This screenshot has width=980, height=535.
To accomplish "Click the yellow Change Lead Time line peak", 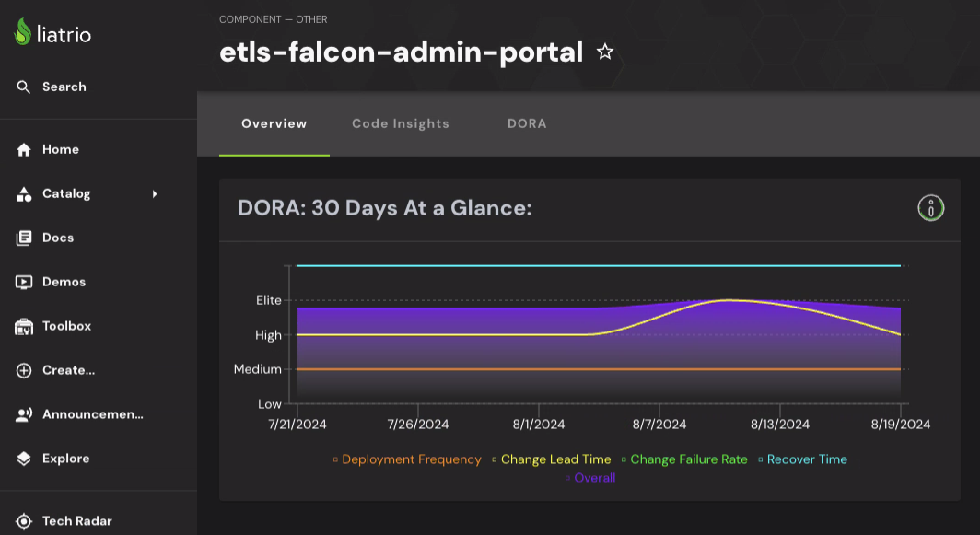I will (729, 300).
